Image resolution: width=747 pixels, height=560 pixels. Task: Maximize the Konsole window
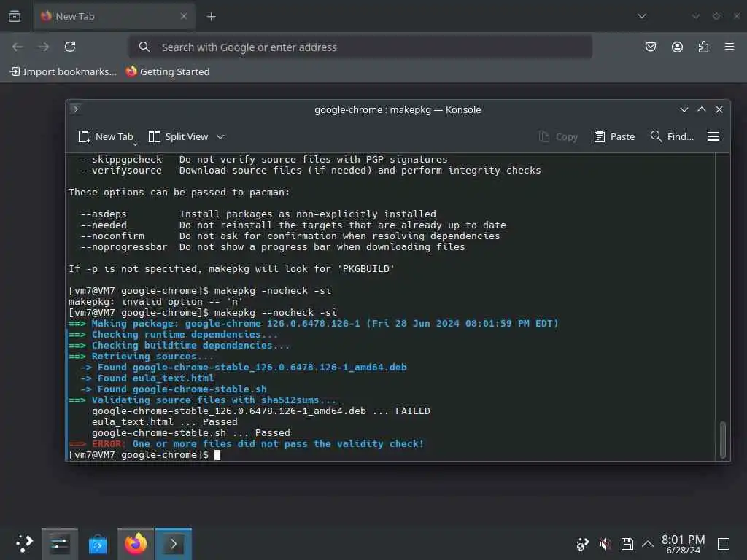(x=702, y=109)
